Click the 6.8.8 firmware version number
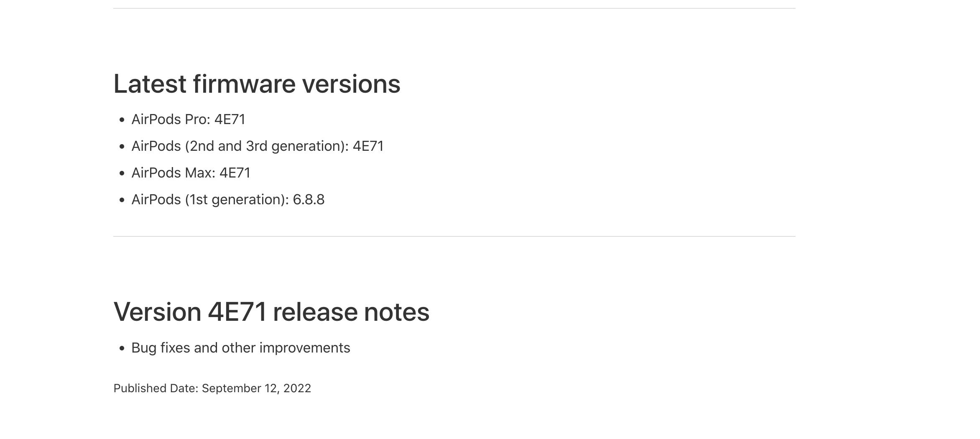The height and width of the screenshot is (439, 980). tap(309, 200)
